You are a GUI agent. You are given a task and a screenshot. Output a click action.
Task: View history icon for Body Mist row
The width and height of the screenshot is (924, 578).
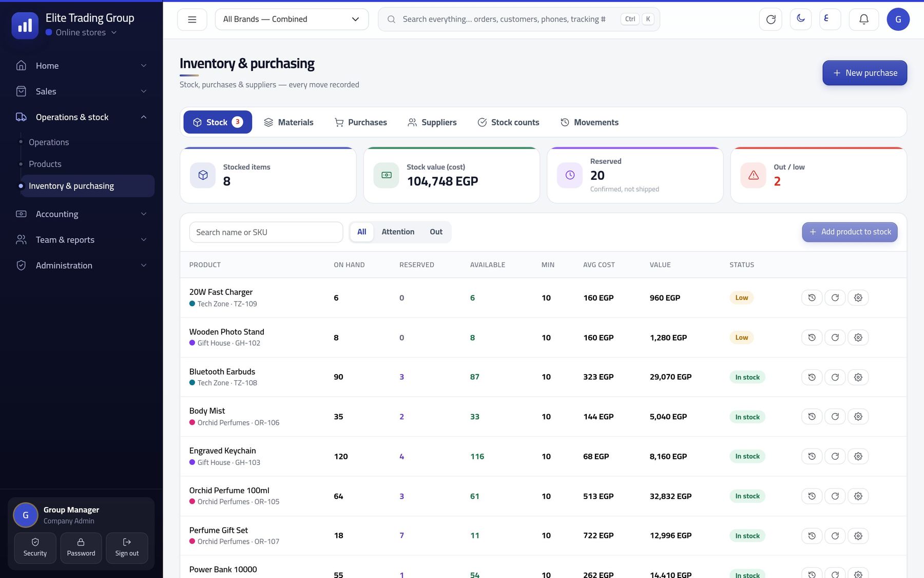[812, 417]
